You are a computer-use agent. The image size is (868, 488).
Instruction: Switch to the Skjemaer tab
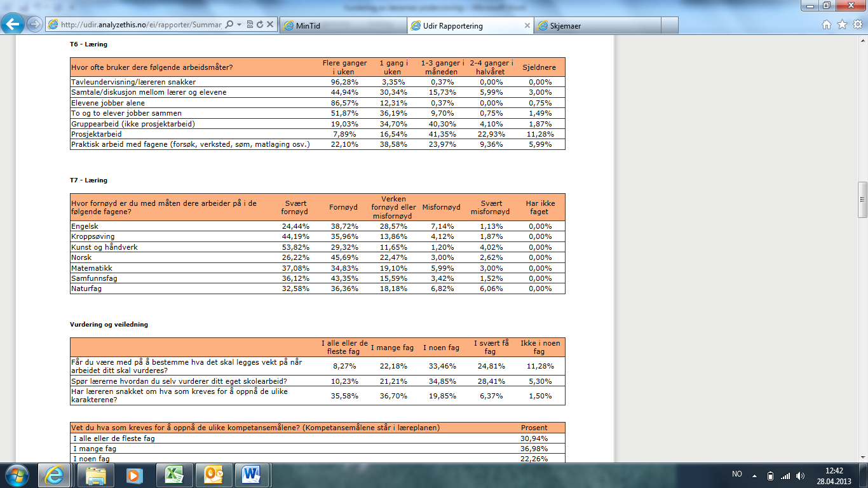coord(597,25)
